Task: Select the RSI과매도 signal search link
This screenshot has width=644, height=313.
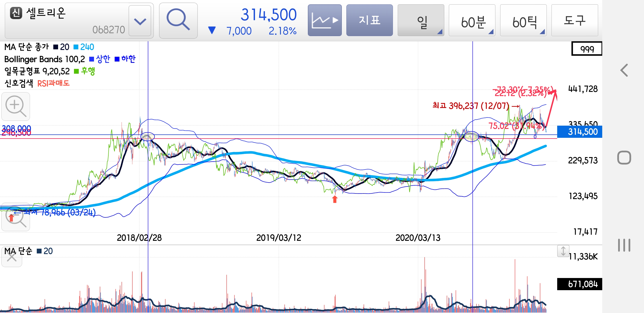Action: (x=54, y=84)
